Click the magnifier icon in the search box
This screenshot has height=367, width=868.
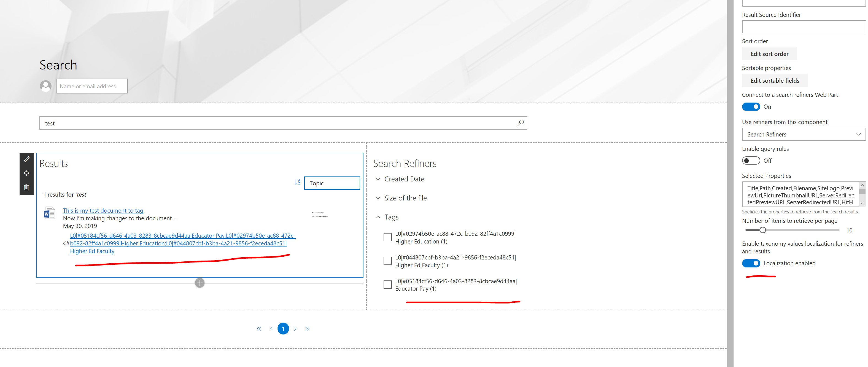(520, 123)
